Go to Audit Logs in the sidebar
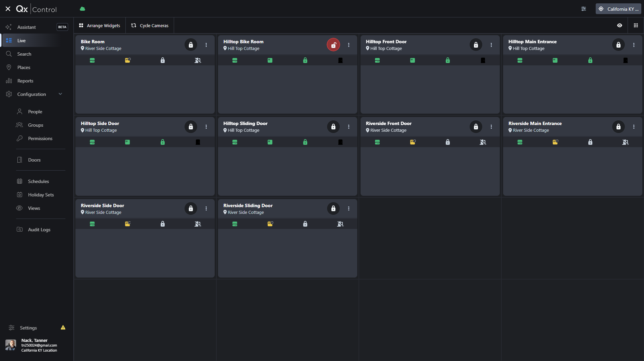 (39, 230)
